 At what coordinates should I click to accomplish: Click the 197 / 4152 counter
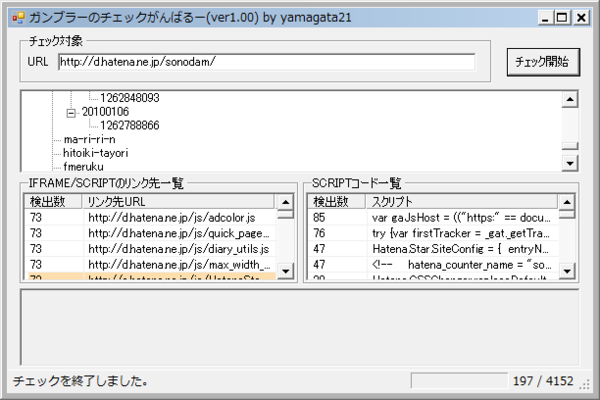tap(543, 381)
